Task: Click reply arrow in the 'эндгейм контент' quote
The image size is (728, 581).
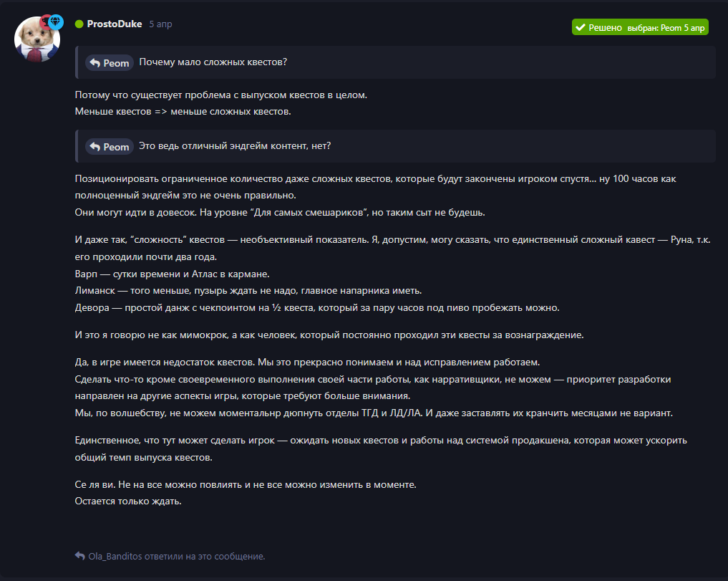Action: point(94,147)
